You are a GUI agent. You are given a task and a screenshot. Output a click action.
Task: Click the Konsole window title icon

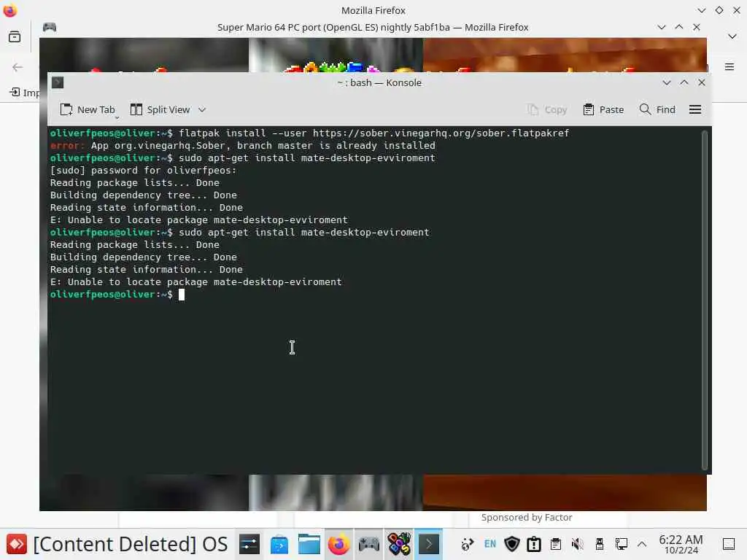click(58, 82)
